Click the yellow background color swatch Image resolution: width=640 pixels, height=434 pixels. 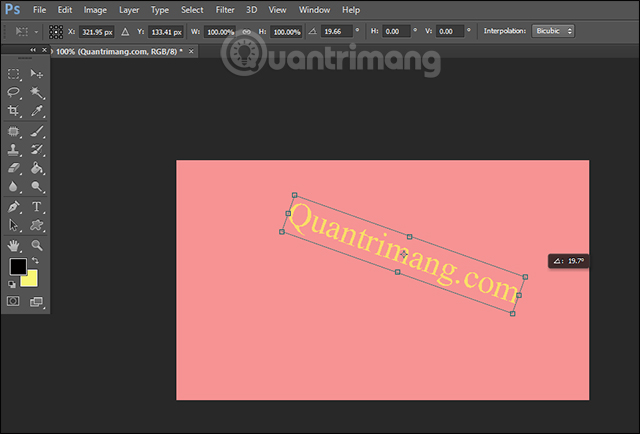pyautogui.click(x=28, y=277)
